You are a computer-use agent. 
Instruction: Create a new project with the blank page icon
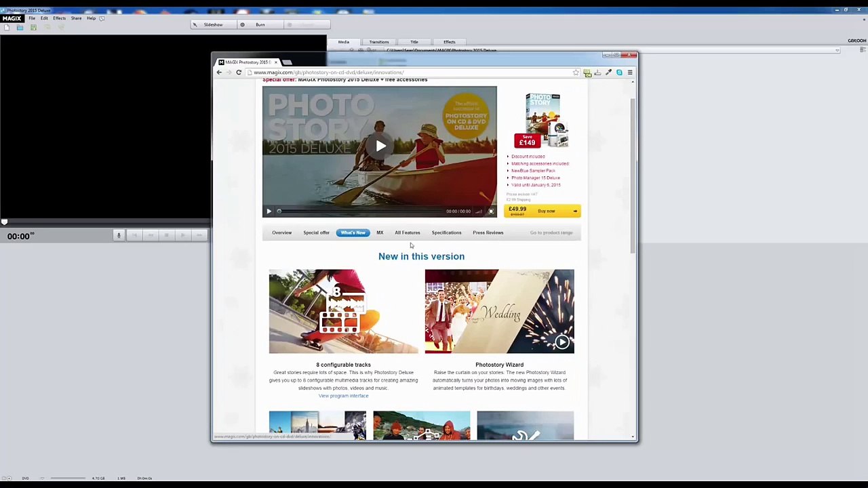(x=7, y=27)
